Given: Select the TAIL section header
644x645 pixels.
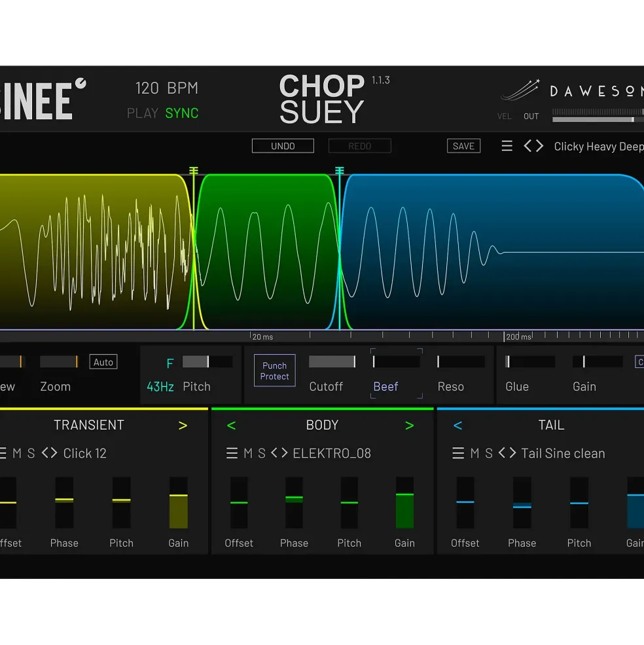Looking at the screenshot, I should (x=551, y=425).
